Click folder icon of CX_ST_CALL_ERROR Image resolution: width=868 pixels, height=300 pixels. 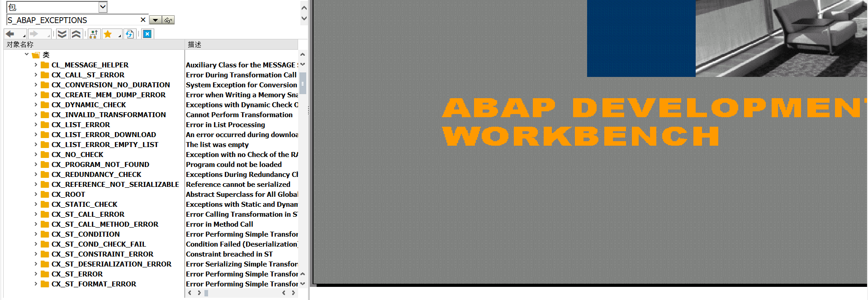pos(45,214)
